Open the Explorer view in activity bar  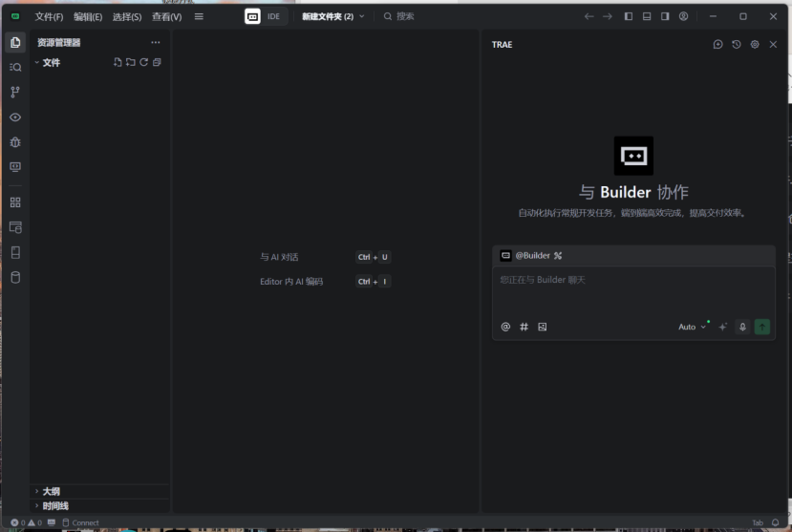[15, 42]
